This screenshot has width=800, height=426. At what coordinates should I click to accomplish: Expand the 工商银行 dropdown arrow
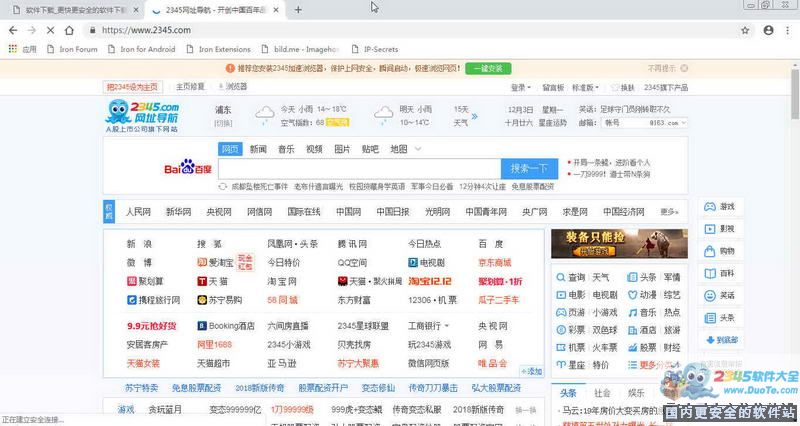tap(447, 326)
